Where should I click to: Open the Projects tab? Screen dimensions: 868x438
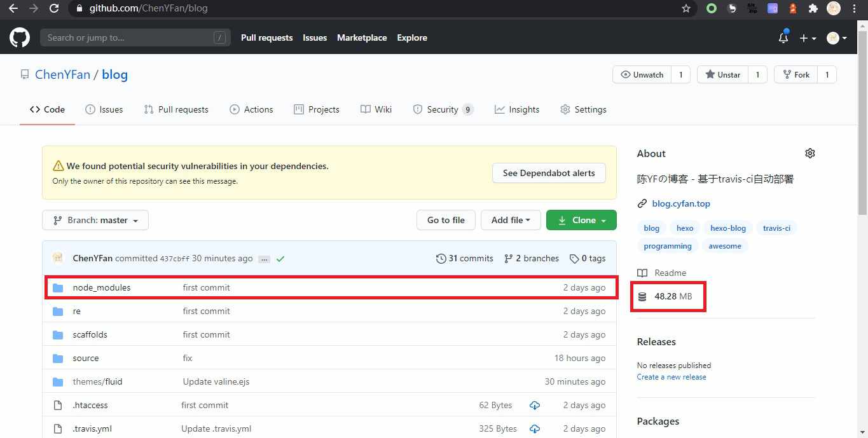coord(317,109)
